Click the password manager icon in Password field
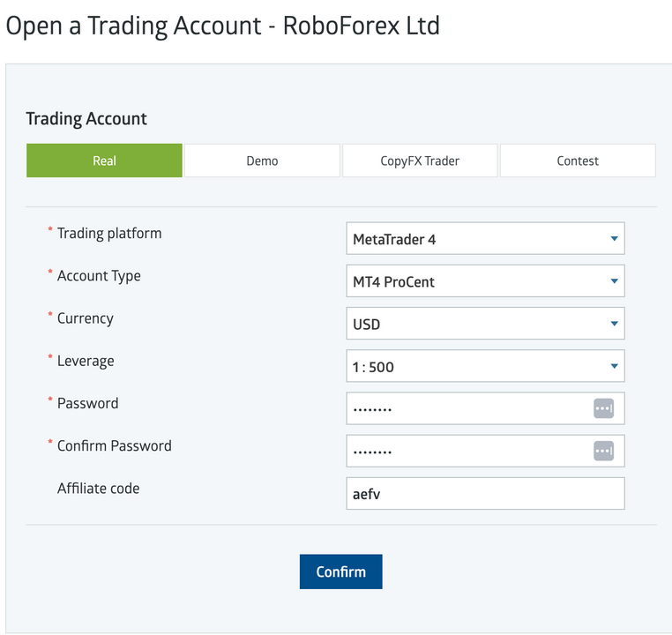The width and height of the screenshot is (672, 635). (x=603, y=408)
